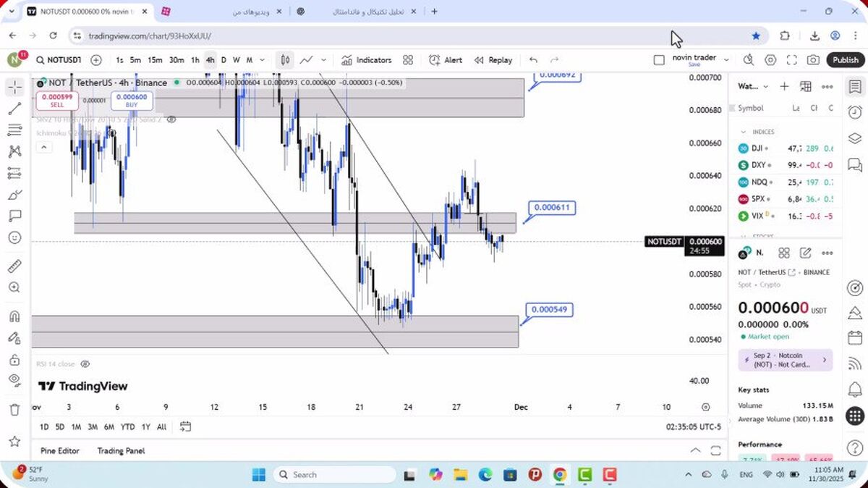Expand the timeframe interval dropdown
Viewport: 868px width, 488px height.
(x=262, y=60)
